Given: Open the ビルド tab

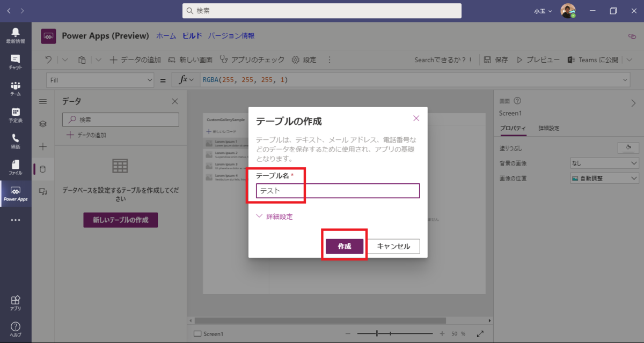Looking at the screenshot, I should pos(192,36).
